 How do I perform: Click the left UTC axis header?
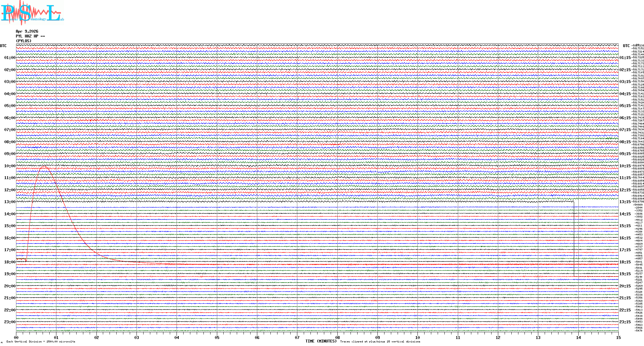(x=3, y=46)
